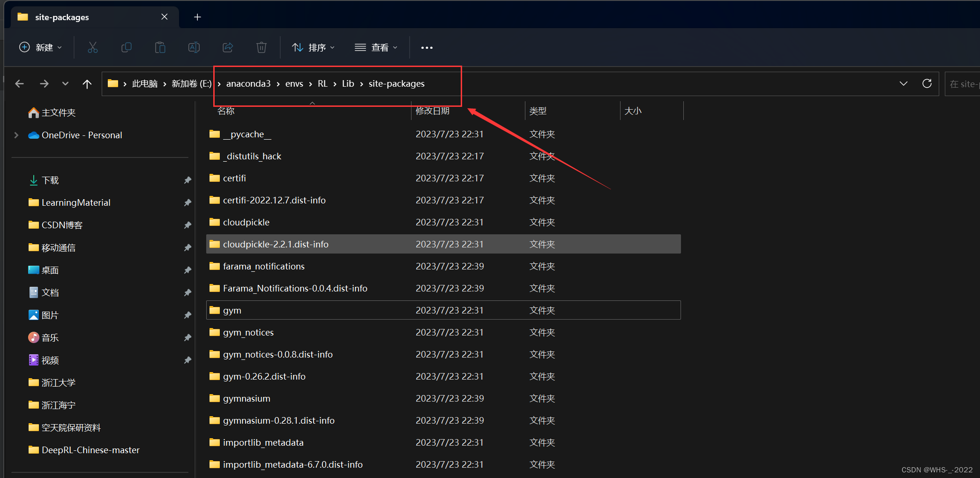Click the Rename icon in toolbar
The image size is (980, 478).
coord(194,47)
